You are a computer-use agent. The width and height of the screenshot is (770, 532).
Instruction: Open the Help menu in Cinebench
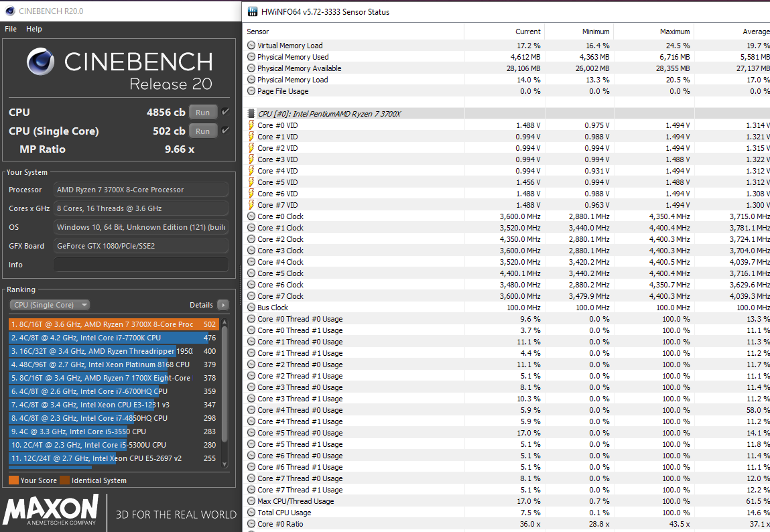[34, 29]
